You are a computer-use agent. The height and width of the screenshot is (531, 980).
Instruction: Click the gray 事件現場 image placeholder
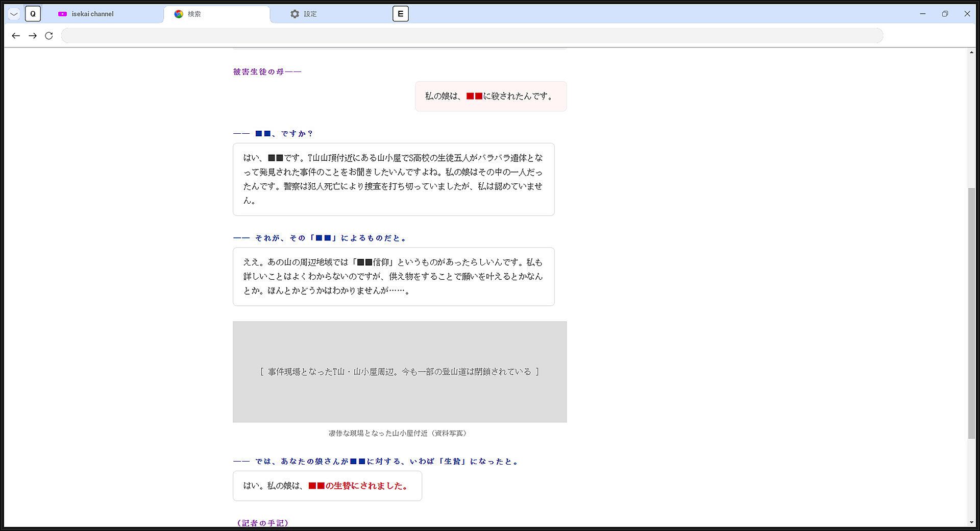point(400,372)
